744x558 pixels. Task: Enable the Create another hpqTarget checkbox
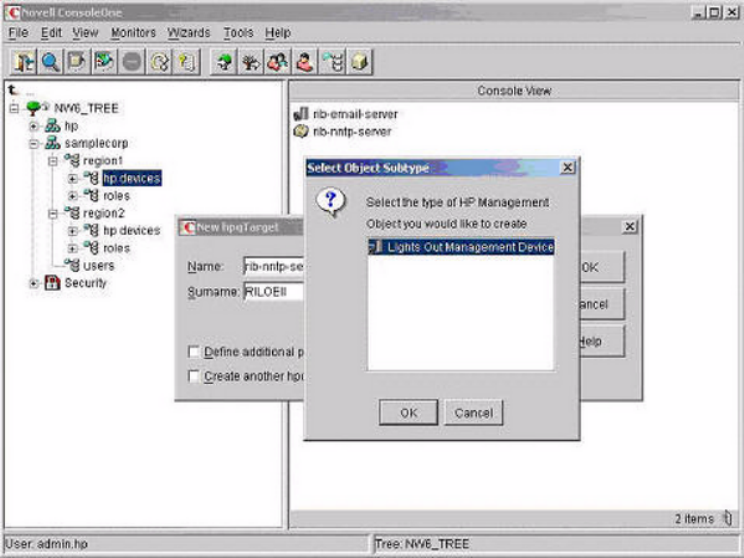pos(194,376)
